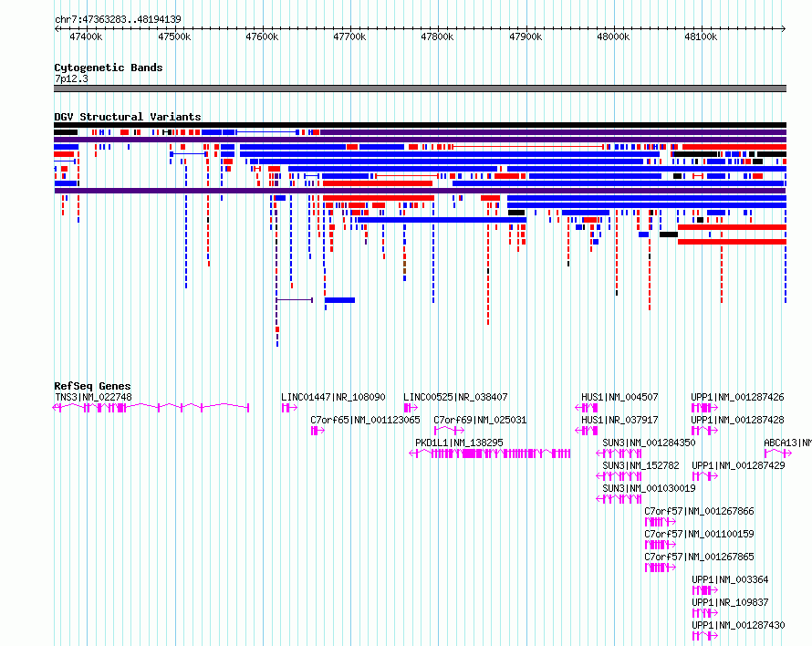Image resolution: width=812 pixels, height=646 pixels.
Task: Click the SUN3|NM_001030019 gene label
Action: point(649,488)
